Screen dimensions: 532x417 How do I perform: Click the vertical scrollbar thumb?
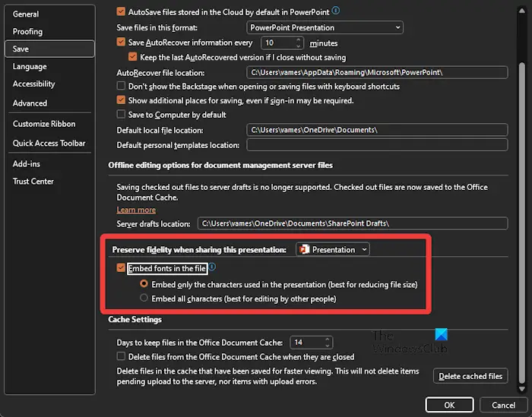point(522,222)
